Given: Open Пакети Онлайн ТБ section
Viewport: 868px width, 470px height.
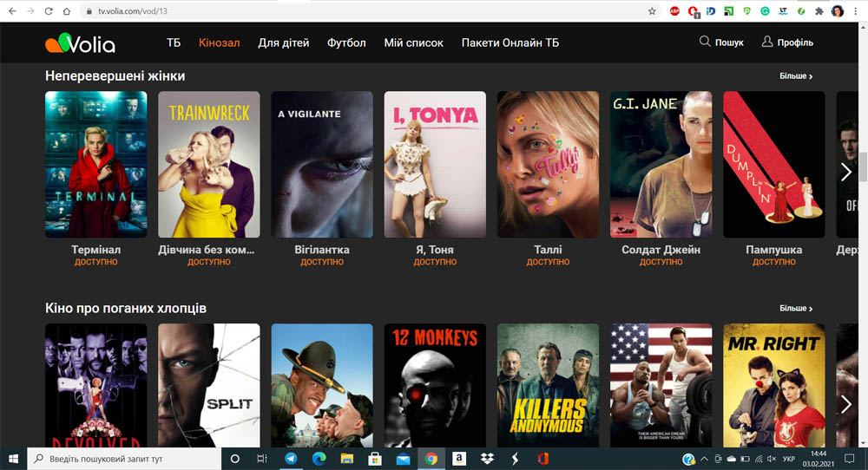Looking at the screenshot, I should (x=510, y=42).
